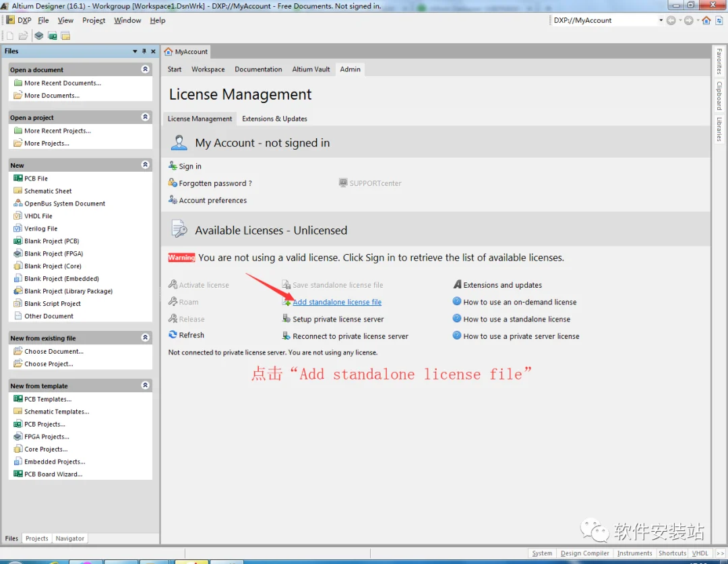
Task: Switch to the Projects panel tab
Action: click(x=36, y=538)
